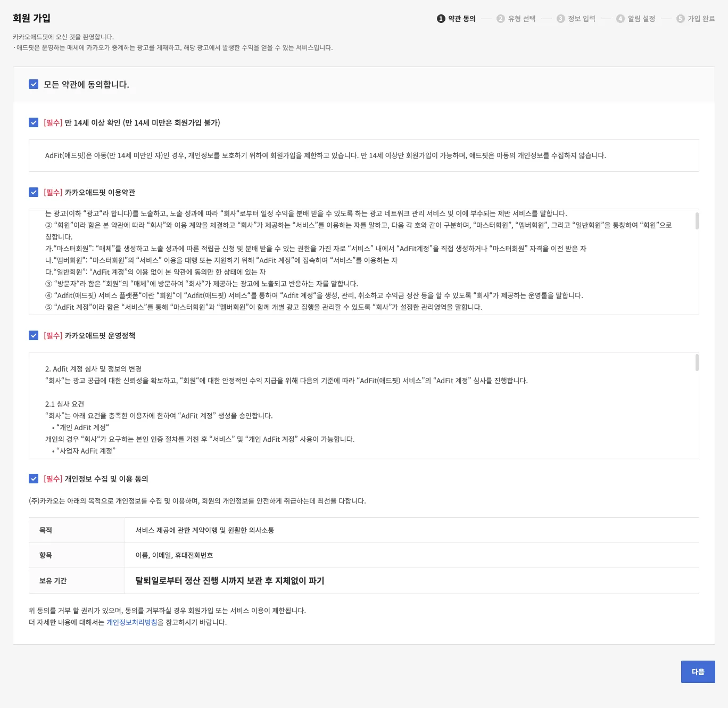The width and height of the screenshot is (728, 708).
Task: Uncheck the 만 14세 이상 확인 checkbox
Action: coord(34,122)
